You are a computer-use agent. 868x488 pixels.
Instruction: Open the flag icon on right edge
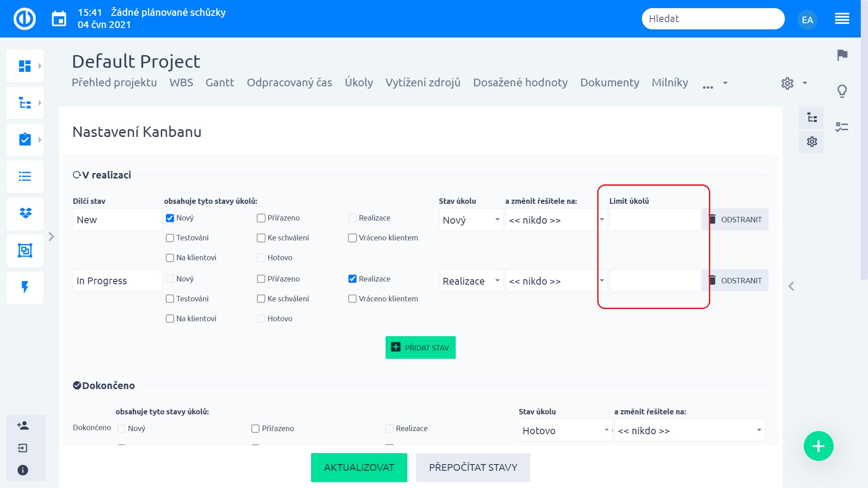[x=842, y=55]
